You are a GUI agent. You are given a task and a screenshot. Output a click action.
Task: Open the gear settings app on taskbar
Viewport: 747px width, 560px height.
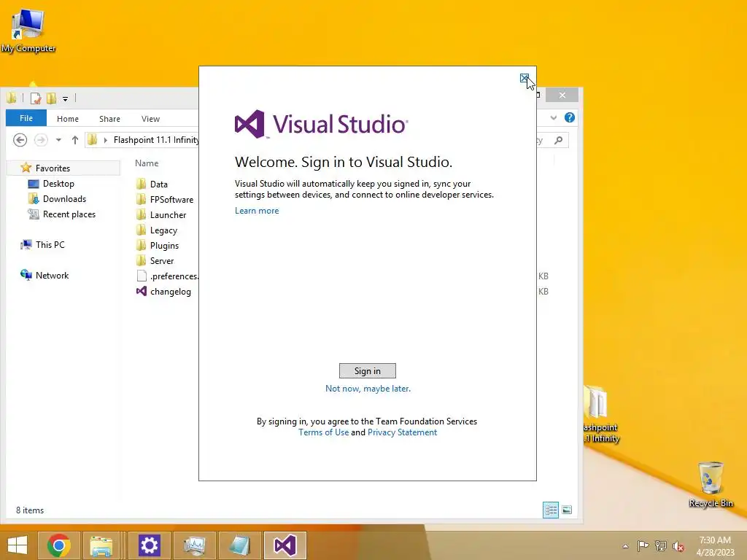149,545
